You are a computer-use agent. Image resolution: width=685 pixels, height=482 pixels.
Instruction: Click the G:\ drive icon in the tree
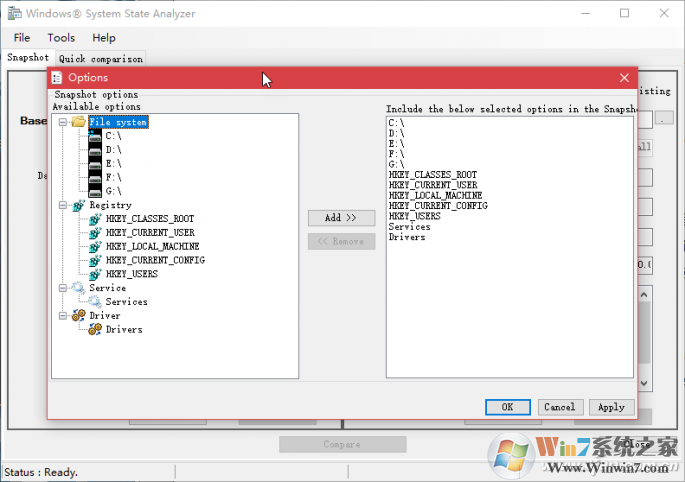click(x=95, y=191)
